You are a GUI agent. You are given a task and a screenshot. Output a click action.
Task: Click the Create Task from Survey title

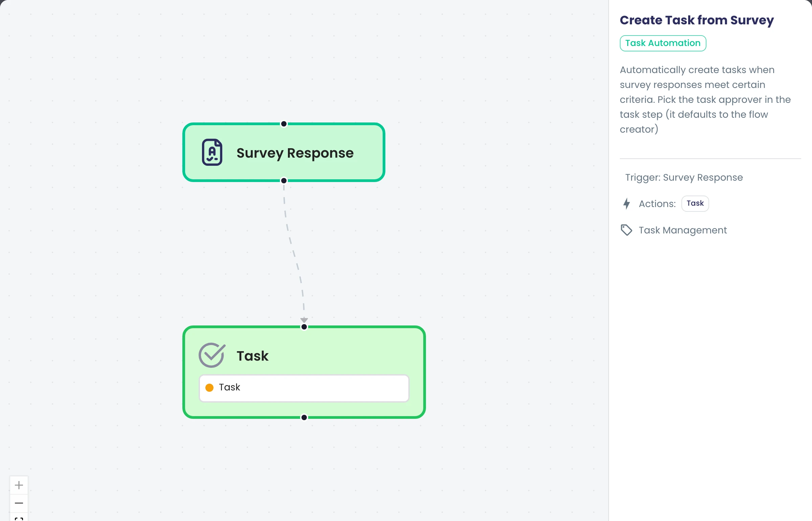tap(697, 20)
